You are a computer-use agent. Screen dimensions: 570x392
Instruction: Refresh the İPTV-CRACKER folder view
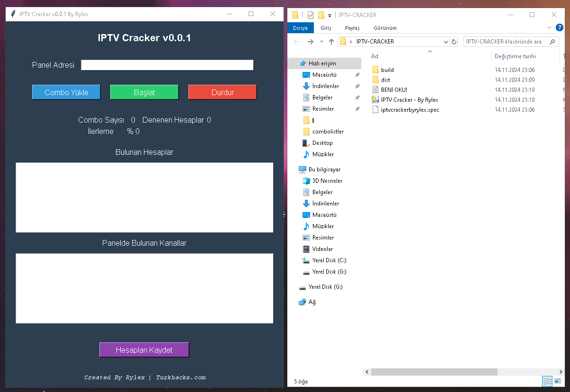(454, 42)
